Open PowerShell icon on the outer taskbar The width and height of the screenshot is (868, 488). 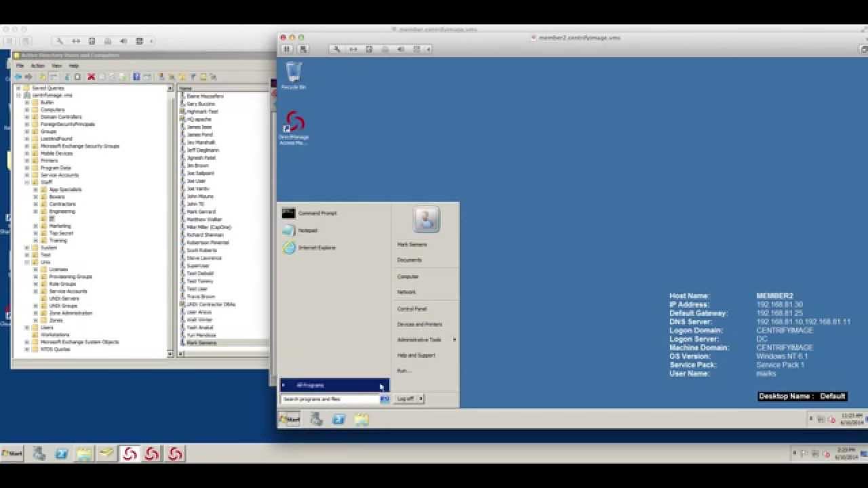61,453
